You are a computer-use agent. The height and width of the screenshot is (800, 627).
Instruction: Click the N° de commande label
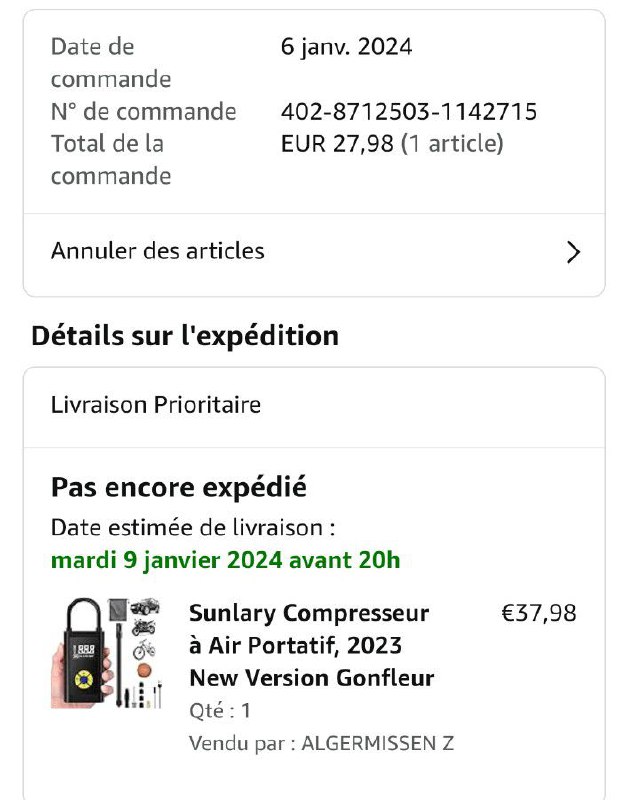pos(143,111)
